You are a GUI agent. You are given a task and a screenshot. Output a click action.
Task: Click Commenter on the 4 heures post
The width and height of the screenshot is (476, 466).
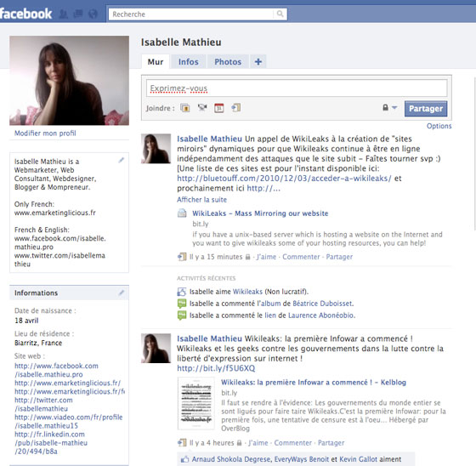[x=293, y=443]
